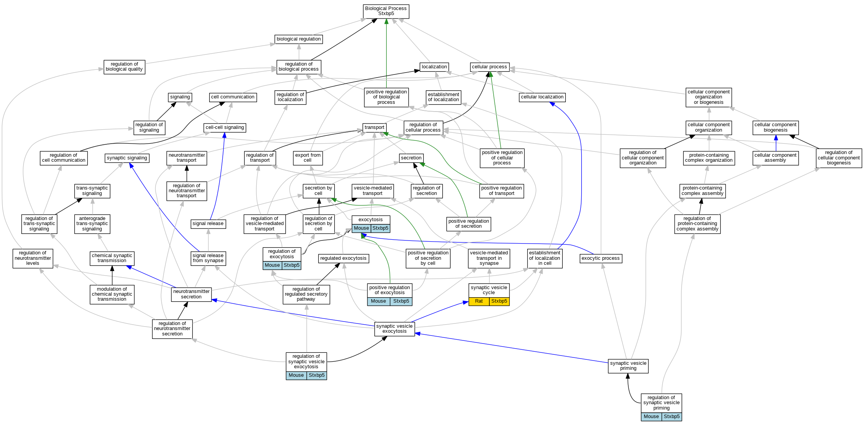
Task: Click the Biological Process Stxbp5 root node
Action: click(386, 11)
